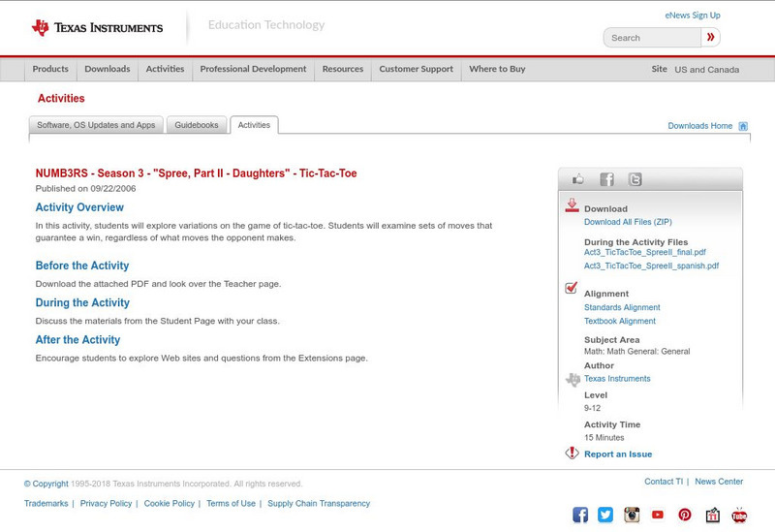
Task: Click the gray TI author icon
Action: [x=573, y=379]
